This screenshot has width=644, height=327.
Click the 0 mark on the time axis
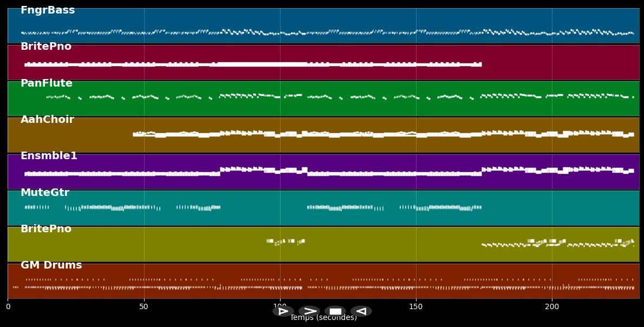8,307
